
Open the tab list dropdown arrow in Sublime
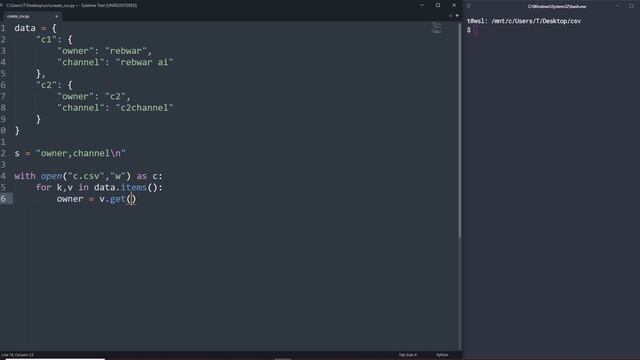pos(457,16)
